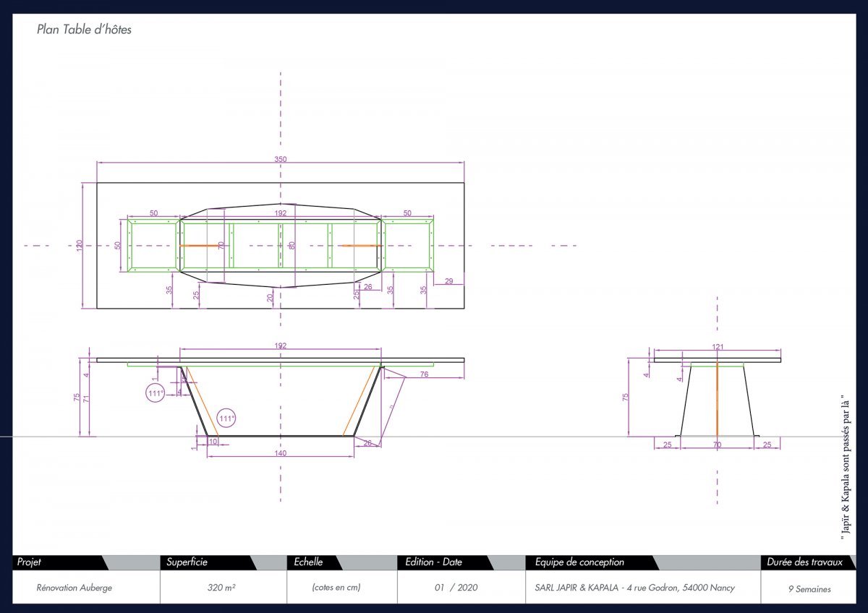The height and width of the screenshot is (613, 868).
Task: Select the 121 dimension above end elevation
Action: click(x=718, y=348)
